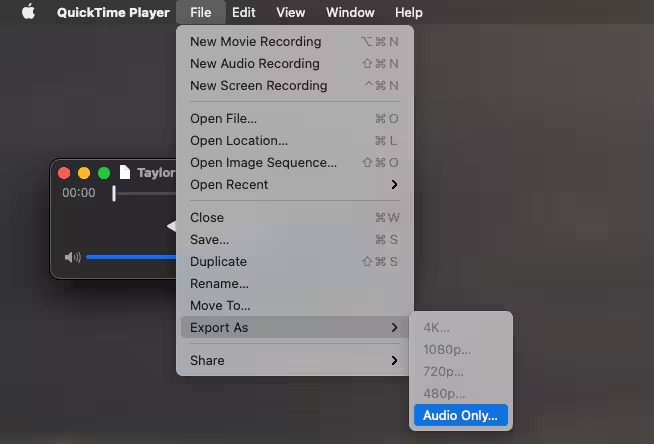Image resolution: width=654 pixels, height=444 pixels.
Task: Select 1080p… export option
Action: [x=461, y=349]
